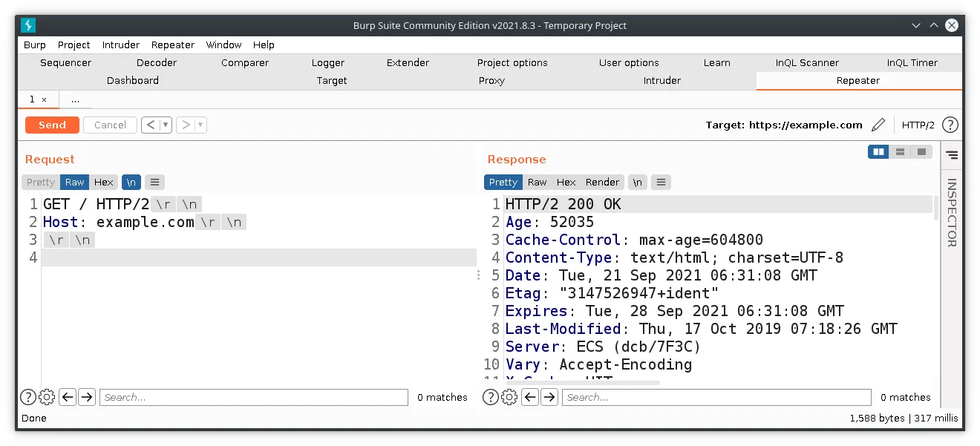Switch to Project options tab

coord(512,63)
